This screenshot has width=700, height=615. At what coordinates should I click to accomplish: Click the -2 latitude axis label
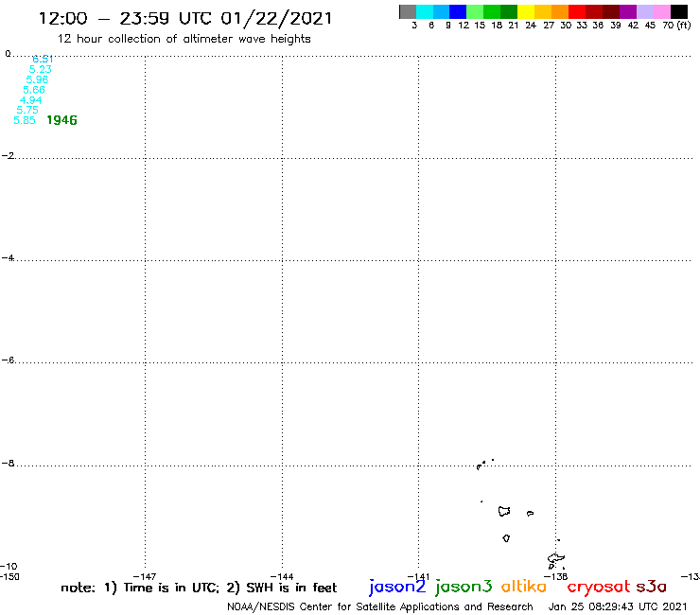pos(9,155)
